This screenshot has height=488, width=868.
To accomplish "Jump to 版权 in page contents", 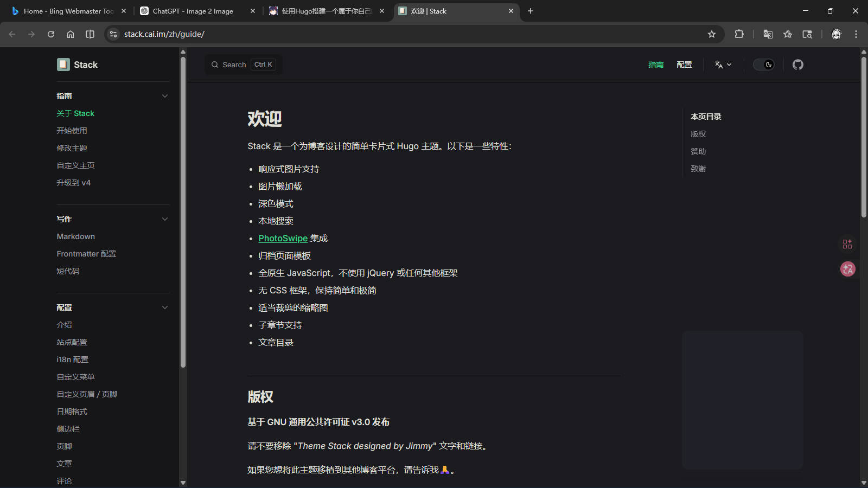I will click(x=698, y=134).
